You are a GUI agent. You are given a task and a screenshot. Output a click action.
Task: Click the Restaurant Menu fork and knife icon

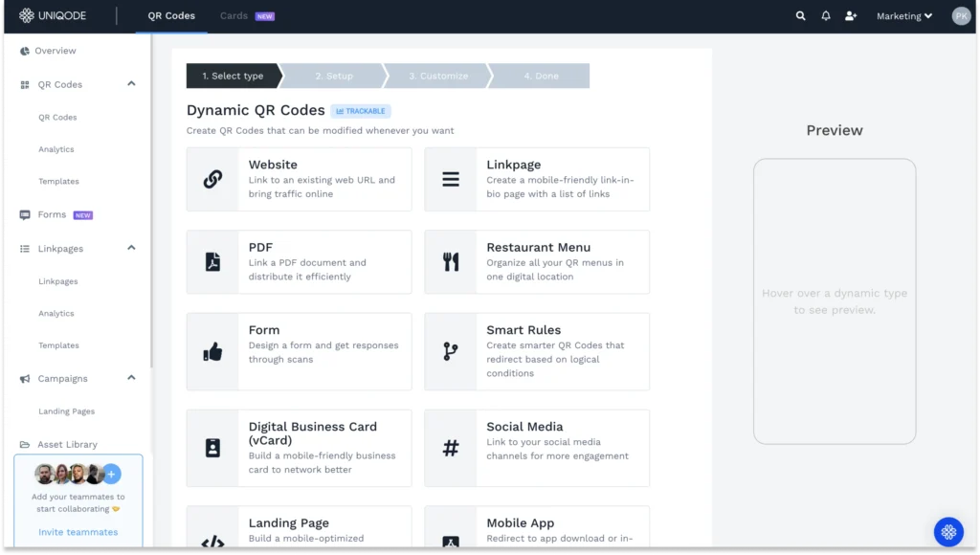click(451, 262)
